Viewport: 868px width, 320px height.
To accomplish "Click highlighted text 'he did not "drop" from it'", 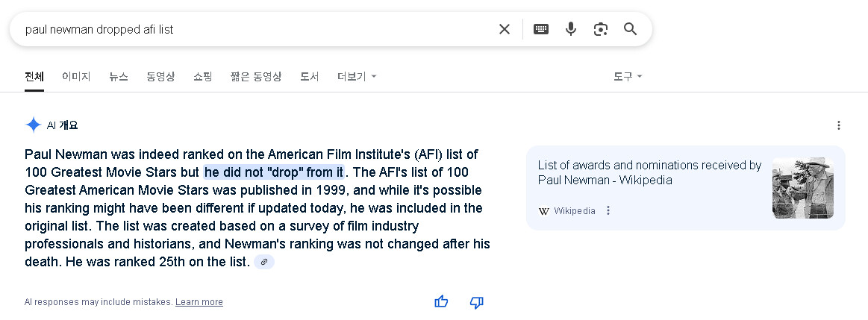I will [274, 172].
